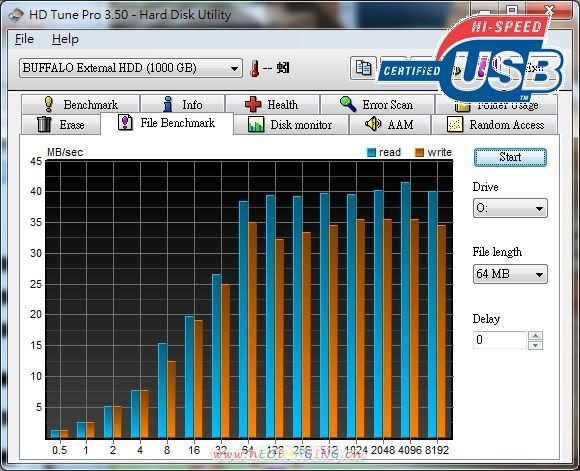Open the Drive O: dropdown
Screen dimensions: 580x471
point(510,208)
